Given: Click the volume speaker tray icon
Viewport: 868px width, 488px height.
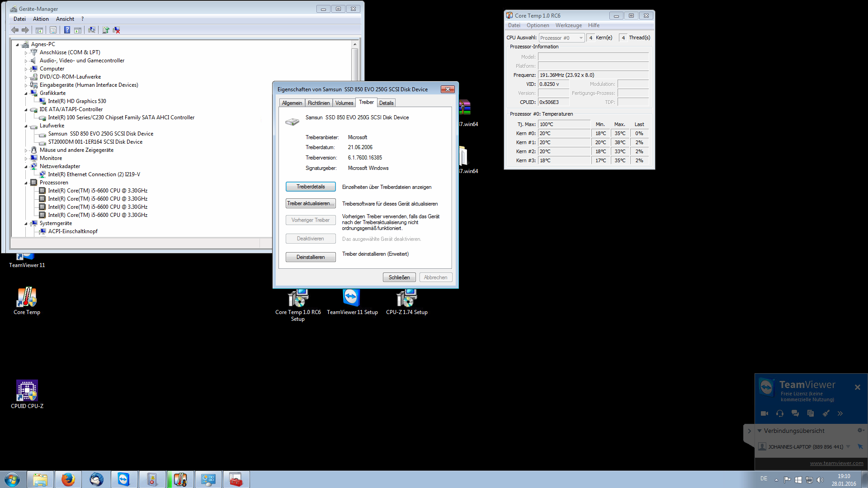Looking at the screenshot, I should [x=820, y=480].
